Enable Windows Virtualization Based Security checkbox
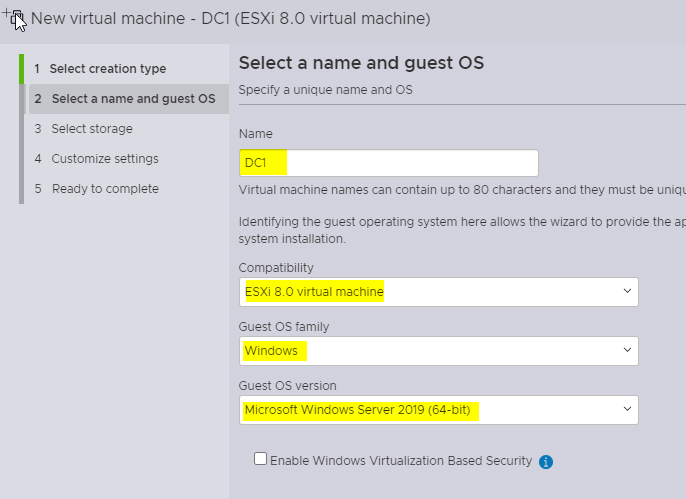The width and height of the screenshot is (686, 499). coord(261,459)
